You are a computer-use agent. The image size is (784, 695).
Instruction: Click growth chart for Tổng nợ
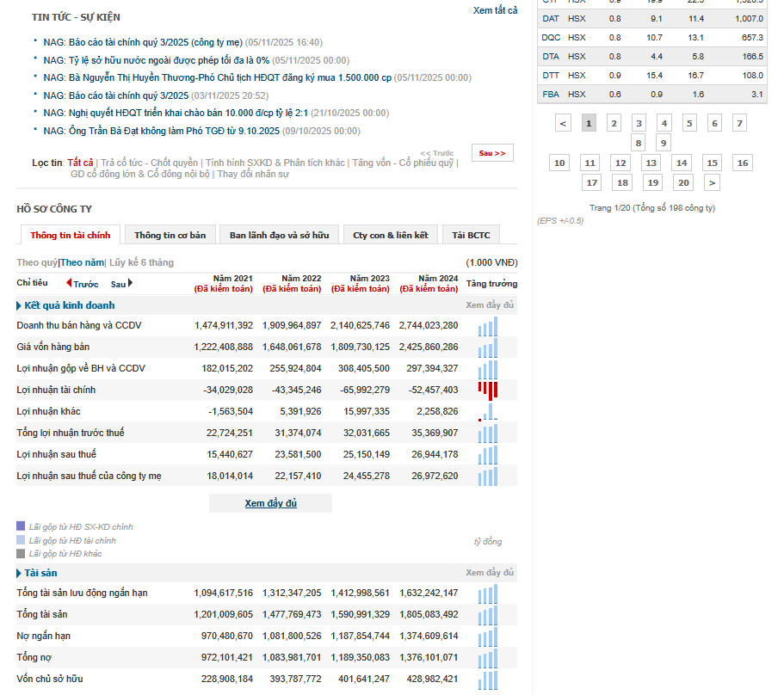point(488,659)
